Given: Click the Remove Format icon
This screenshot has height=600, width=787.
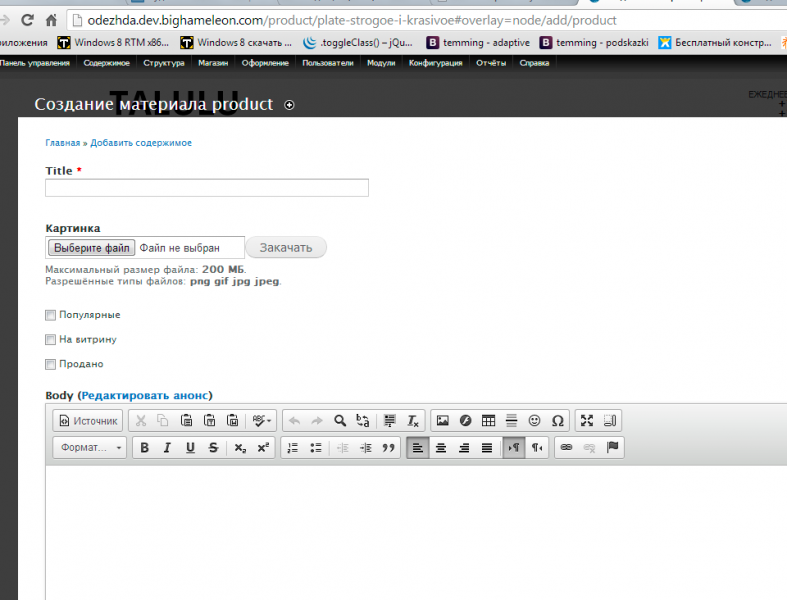Looking at the screenshot, I should point(413,421).
